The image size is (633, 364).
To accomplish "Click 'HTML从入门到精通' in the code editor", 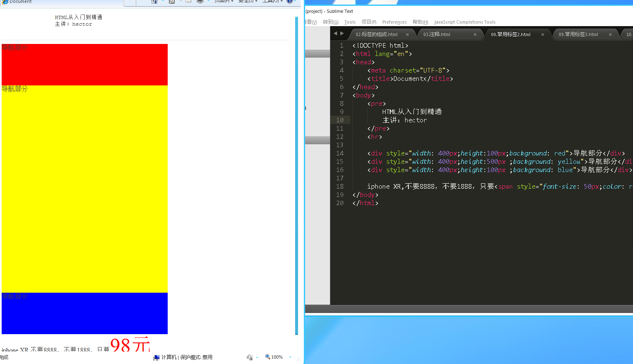I will point(412,112).
